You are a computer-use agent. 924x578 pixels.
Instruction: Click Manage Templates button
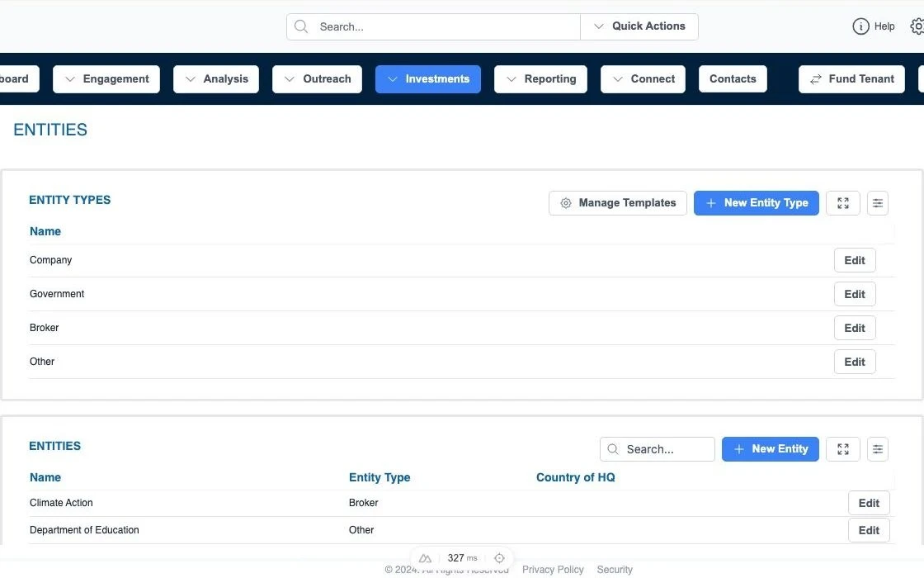pos(618,203)
